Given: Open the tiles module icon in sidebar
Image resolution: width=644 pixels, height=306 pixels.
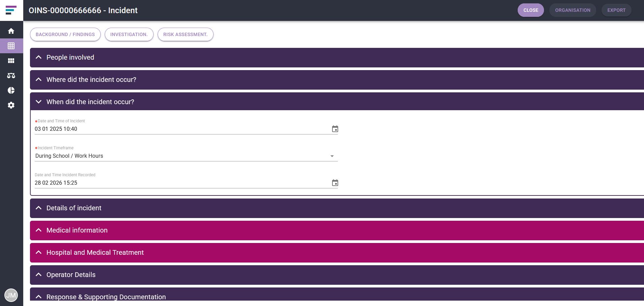Looking at the screenshot, I should coord(11,61).
